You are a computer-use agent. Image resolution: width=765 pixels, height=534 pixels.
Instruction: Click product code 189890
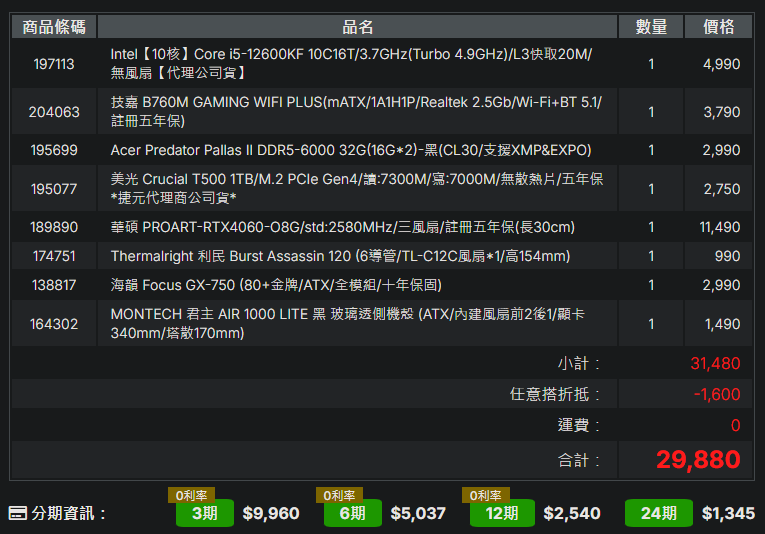tap(54, 227)
